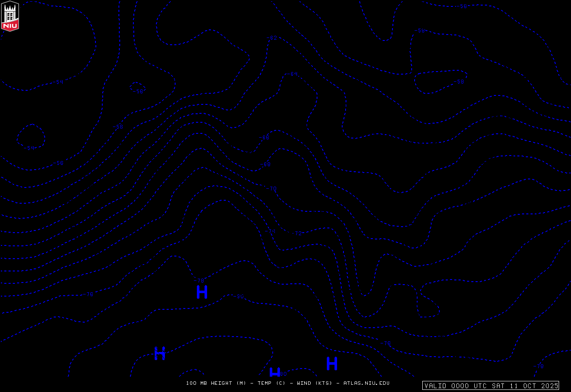This screenshot has width=571, height=392.
Task: Select the -54 label under the left circular contour
Action: (30, 148)
